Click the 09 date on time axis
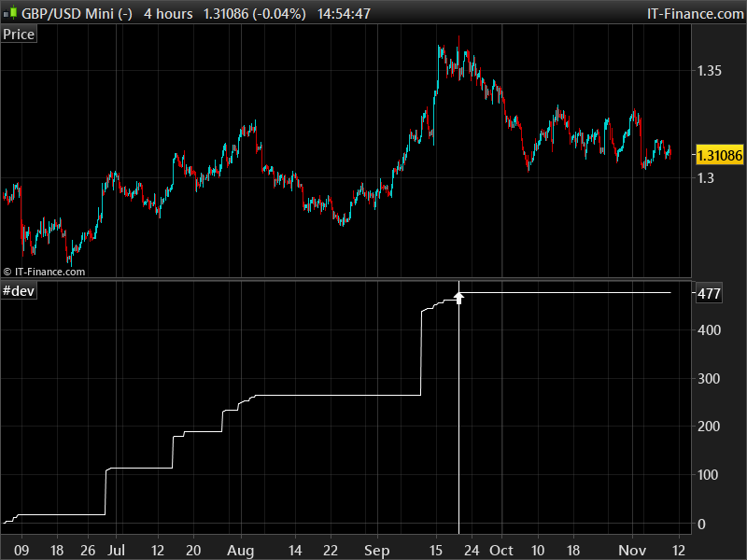747x560 pixels. pos(21,550)
